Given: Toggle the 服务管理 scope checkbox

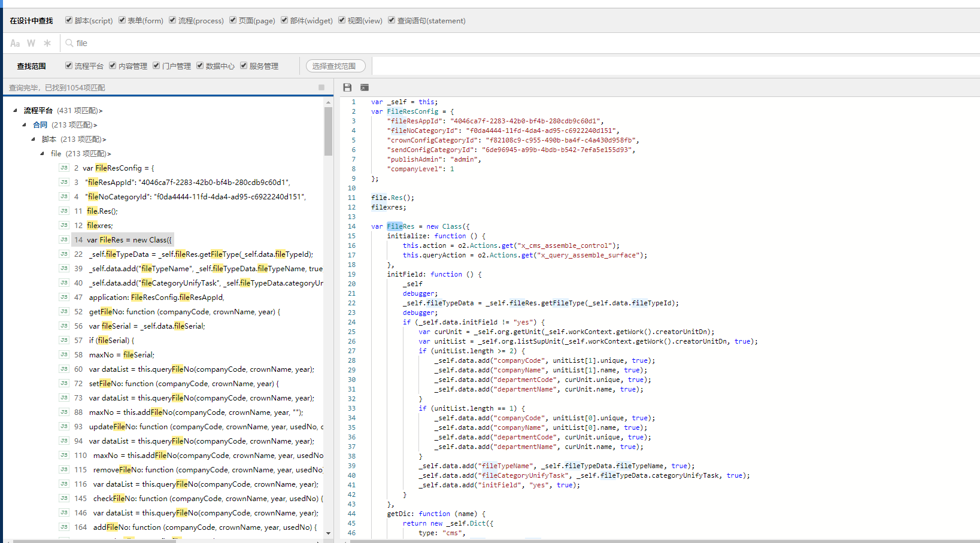Looking at the screenshot, I should 244,65.
